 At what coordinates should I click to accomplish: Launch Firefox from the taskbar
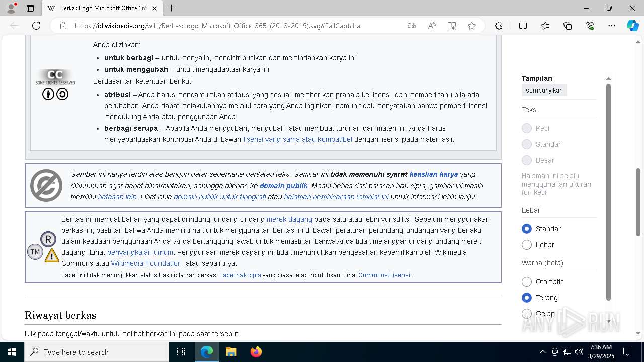click(256, 352)
